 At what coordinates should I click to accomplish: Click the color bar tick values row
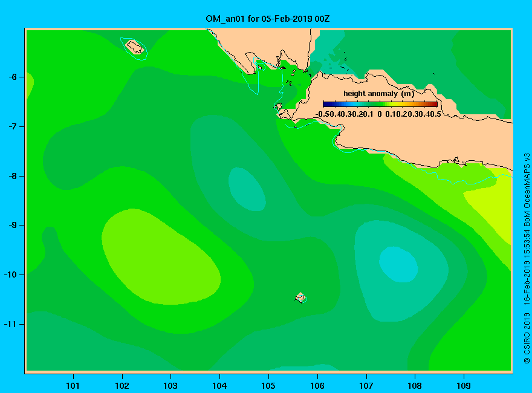[x=378, y=114]
